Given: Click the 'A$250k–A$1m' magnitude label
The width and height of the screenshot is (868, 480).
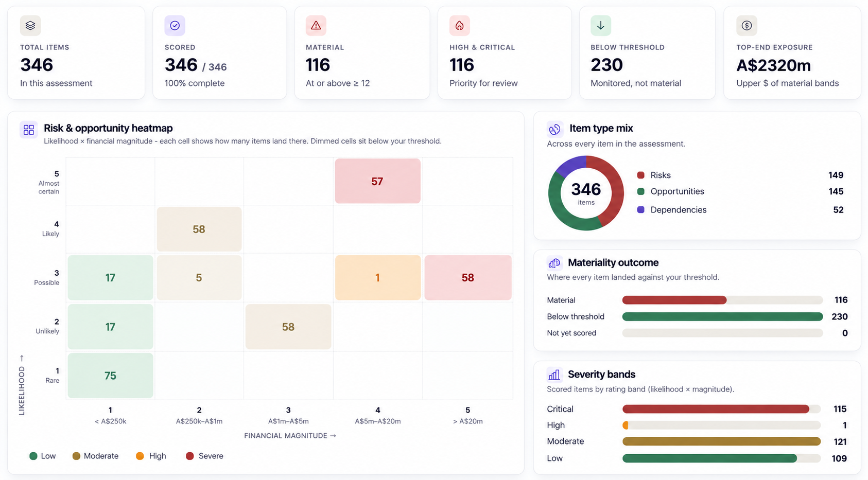Looking at the screenshot, I should coord(199,421).
